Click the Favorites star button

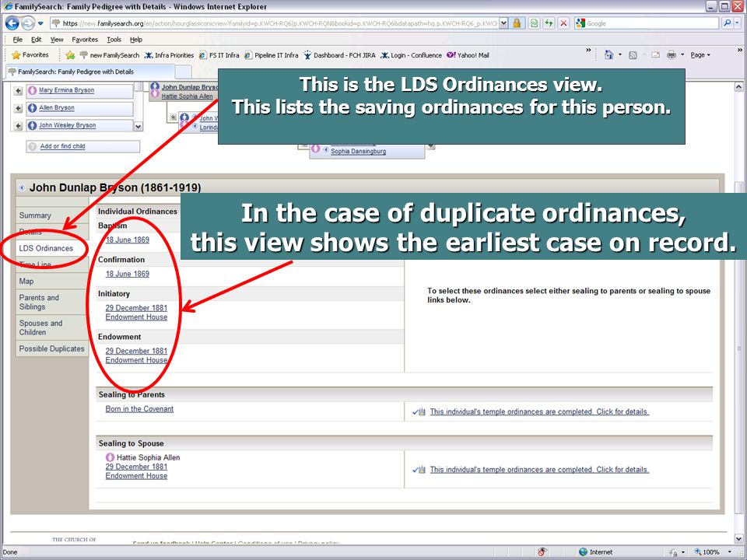[x=30, y=55]
